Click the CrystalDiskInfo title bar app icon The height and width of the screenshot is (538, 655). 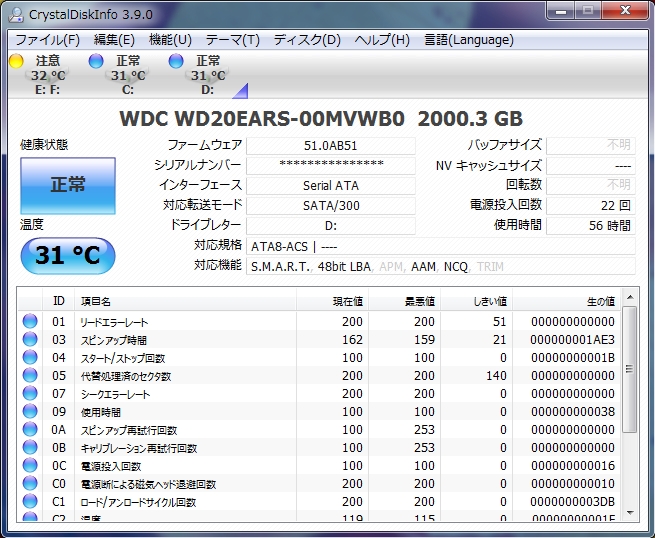pyautogui.click(x=16, y=14)
